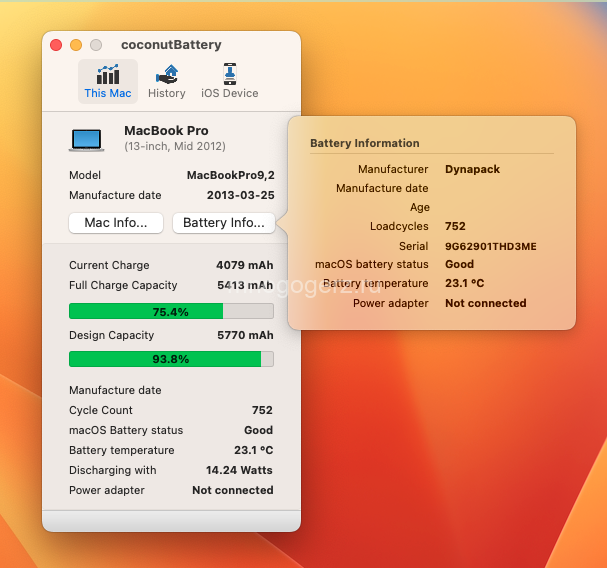The image size is (607, 568).
Task: Switch to iOS Device tab label
Action: 230,93
